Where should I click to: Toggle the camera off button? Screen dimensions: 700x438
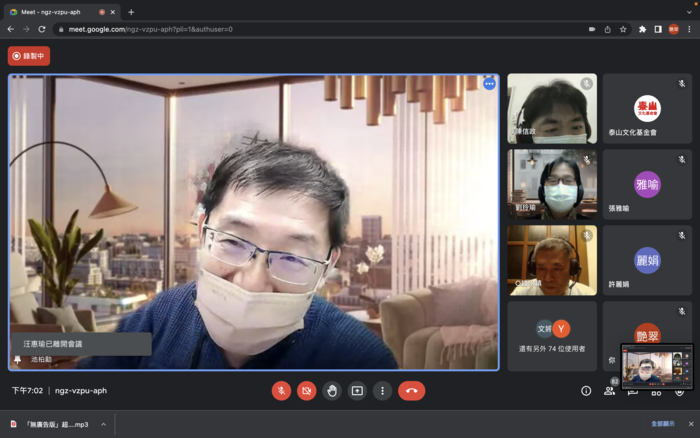click(306, 391)
